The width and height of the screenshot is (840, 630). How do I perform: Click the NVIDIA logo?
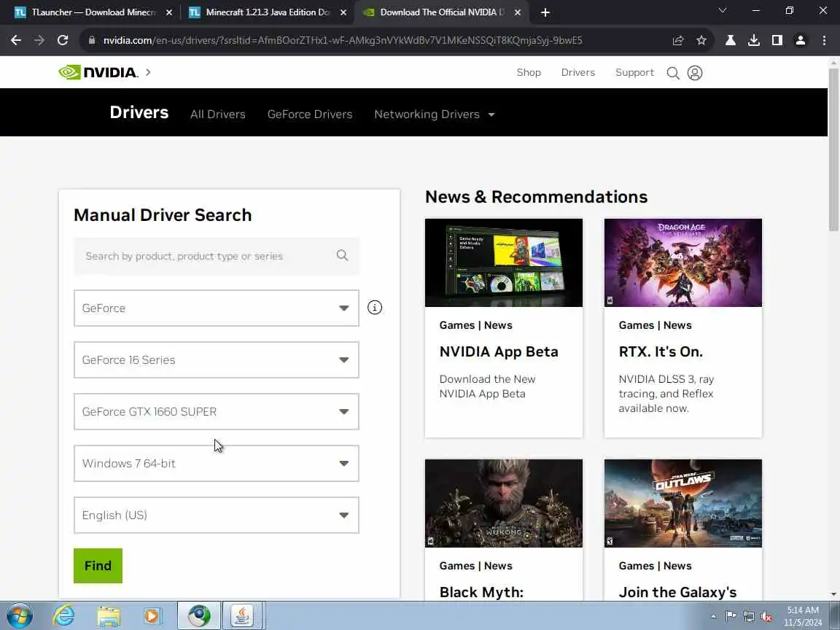(x=98, y=72)
